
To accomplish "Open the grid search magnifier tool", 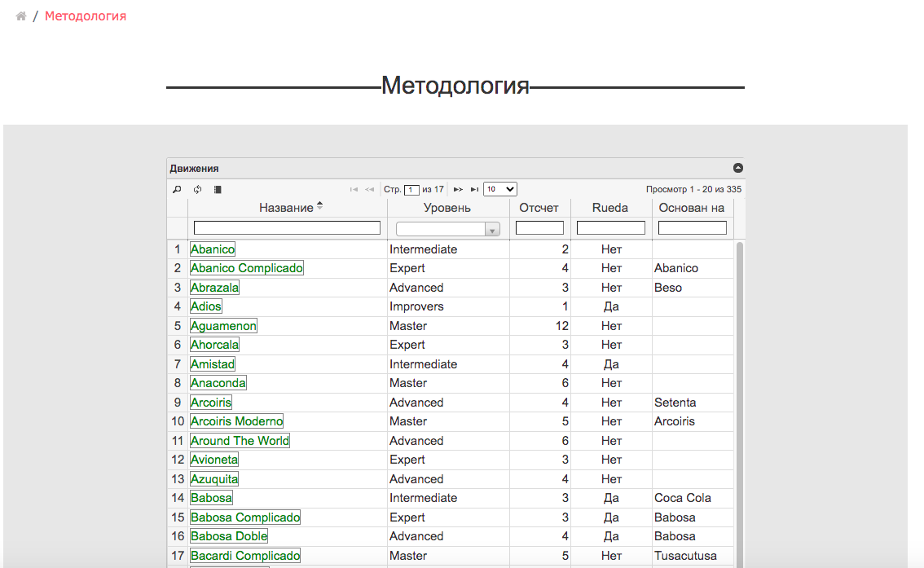I will pos(177,189).
